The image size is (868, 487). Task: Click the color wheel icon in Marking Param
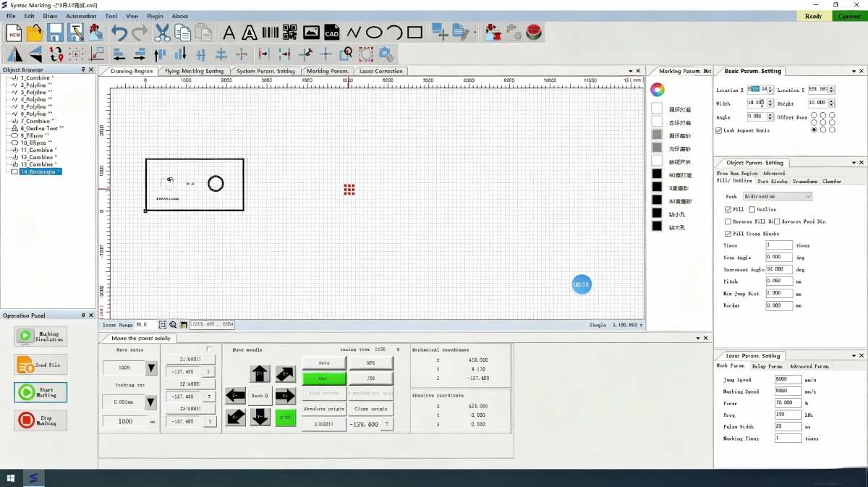[x=657, y=90]
